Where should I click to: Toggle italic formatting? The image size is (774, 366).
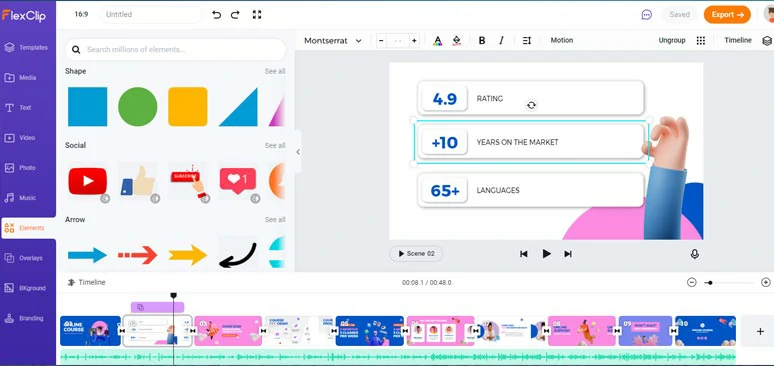click(502, 41)
